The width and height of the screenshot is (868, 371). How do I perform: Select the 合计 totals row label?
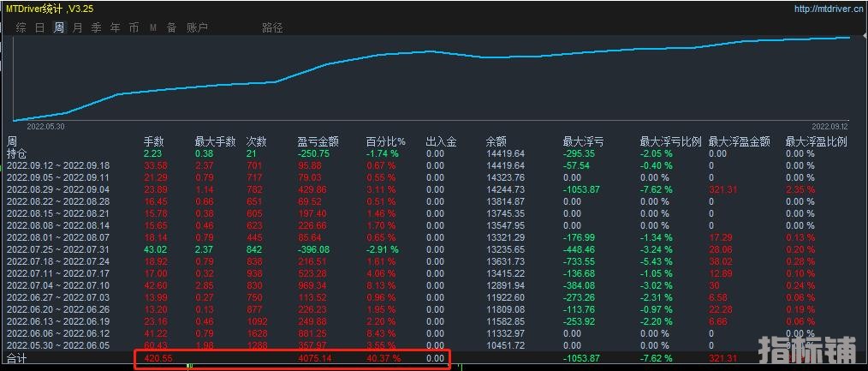(x=16, y=358)
